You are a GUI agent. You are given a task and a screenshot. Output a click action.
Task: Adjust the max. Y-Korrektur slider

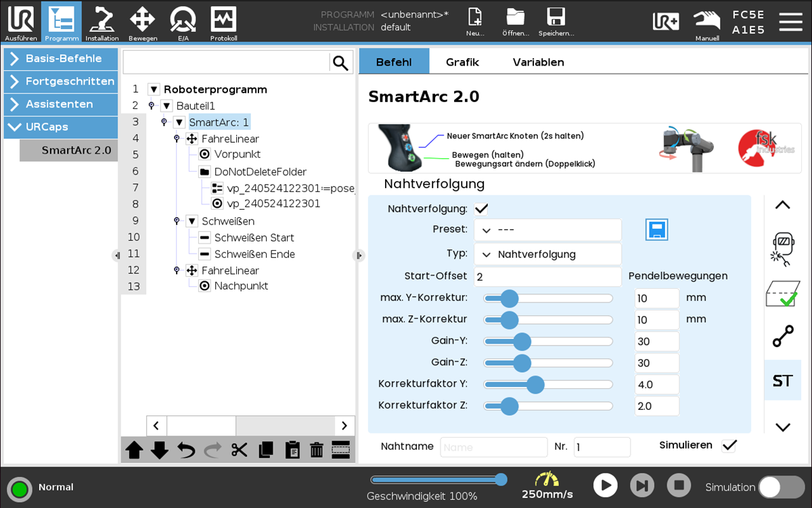pos(548,298)
